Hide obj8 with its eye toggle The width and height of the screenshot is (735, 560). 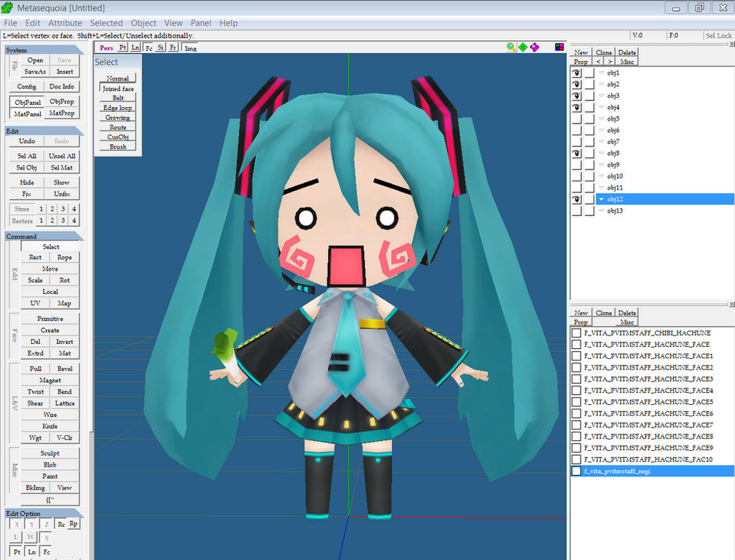coord(576,154)
